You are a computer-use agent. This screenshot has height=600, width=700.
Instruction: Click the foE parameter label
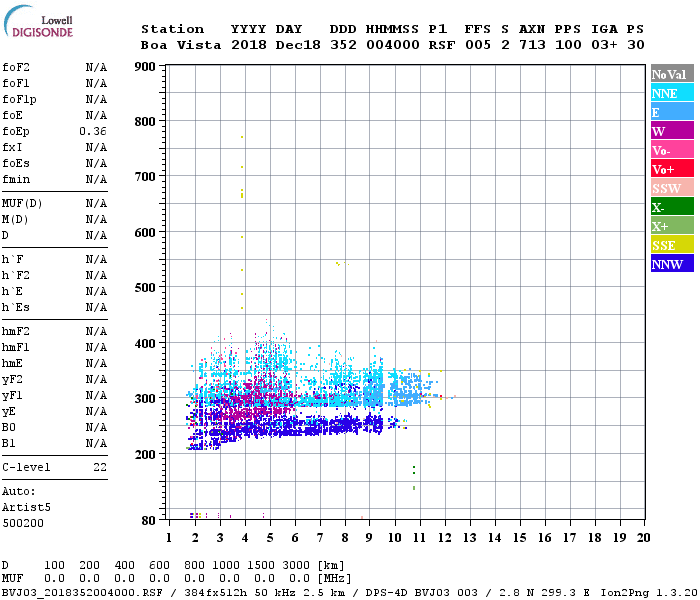pos(12,116)
